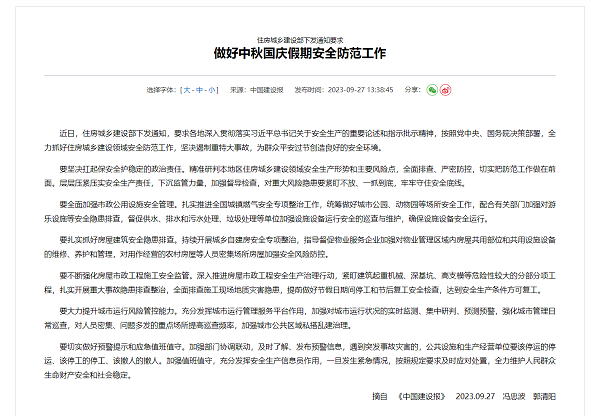Click the paragraph starting 要全面加强市政公用设施

click(300, 212)
